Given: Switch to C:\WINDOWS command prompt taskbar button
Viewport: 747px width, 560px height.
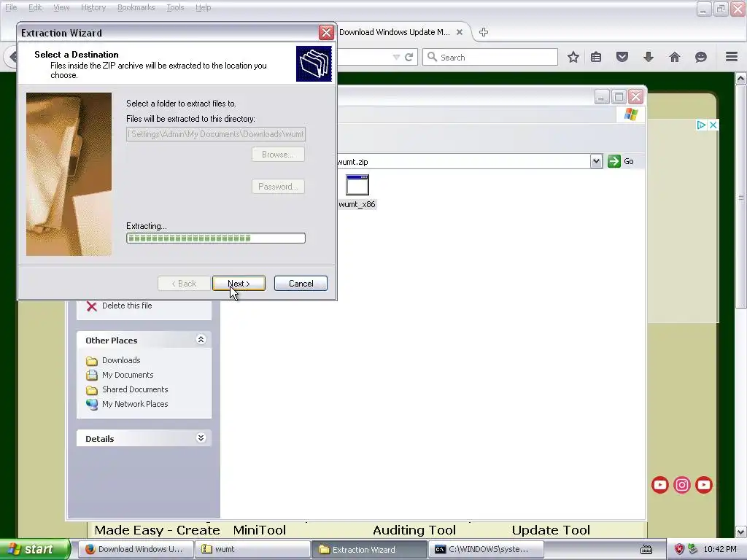Looking at the screenshot, I should click(x=486, y=549).
